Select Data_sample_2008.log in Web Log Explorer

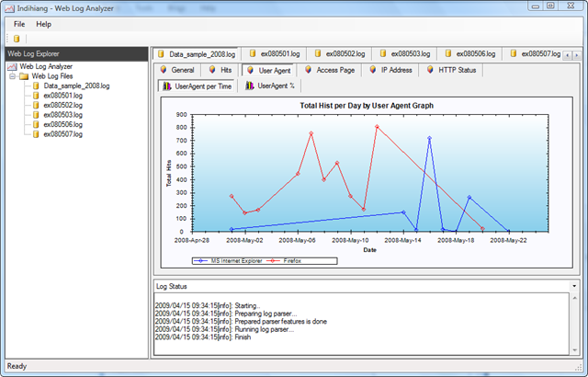click(x=76, y=86)
